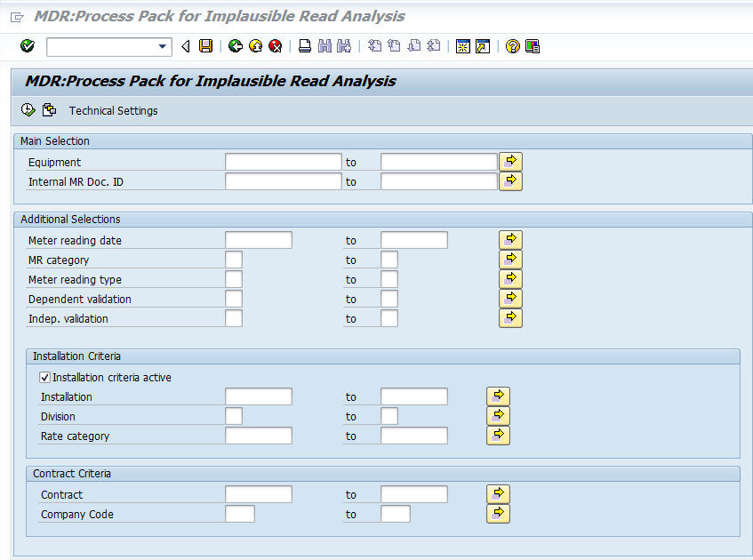
Task: Click the Print icon in toolbar
Action: click(304, 46)
